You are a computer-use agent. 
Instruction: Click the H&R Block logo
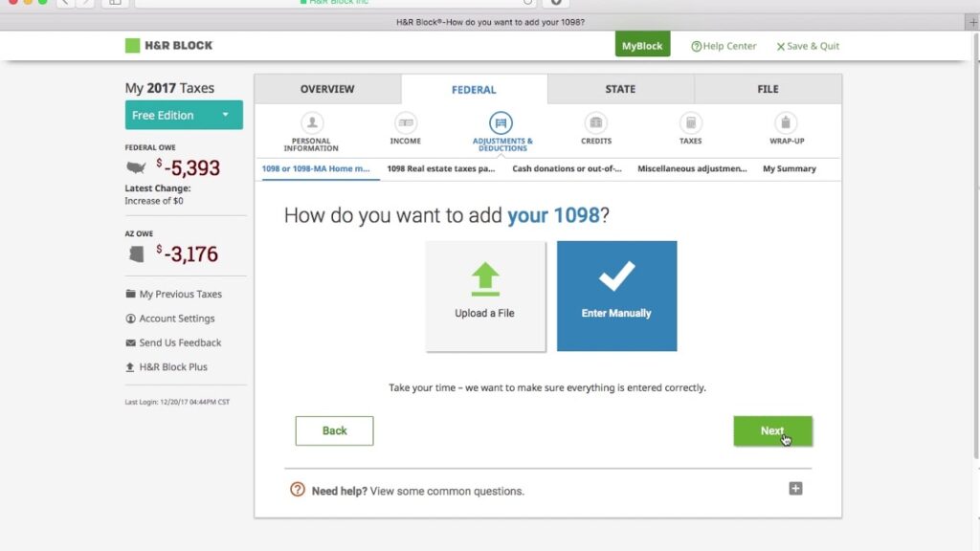coord(168,46)
